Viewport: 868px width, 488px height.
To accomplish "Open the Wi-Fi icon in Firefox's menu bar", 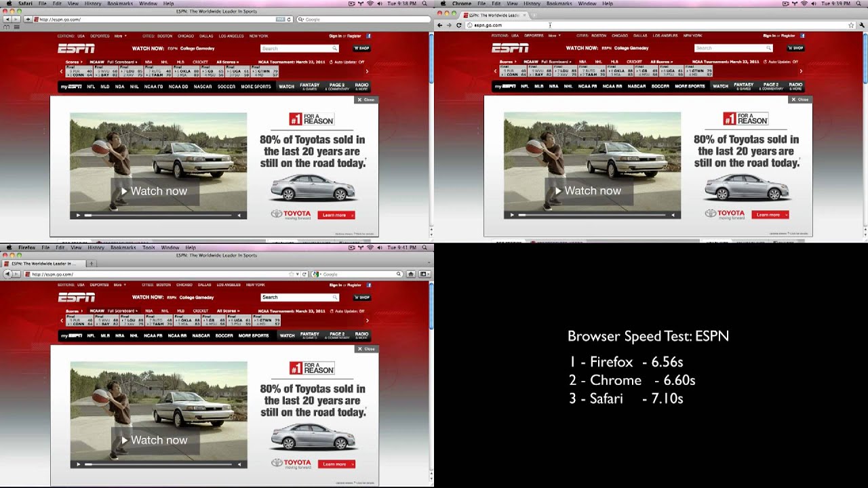I will (x=370, y=247).
